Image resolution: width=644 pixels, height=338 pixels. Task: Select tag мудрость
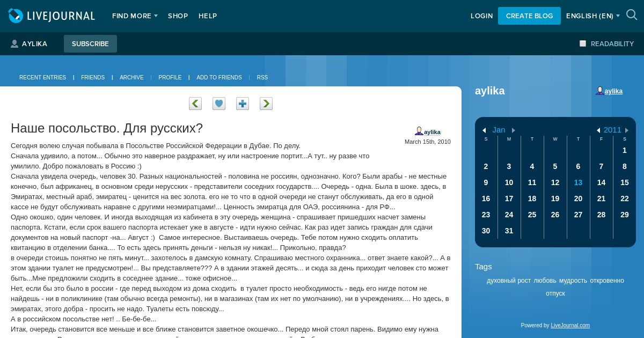pos(573,281)
